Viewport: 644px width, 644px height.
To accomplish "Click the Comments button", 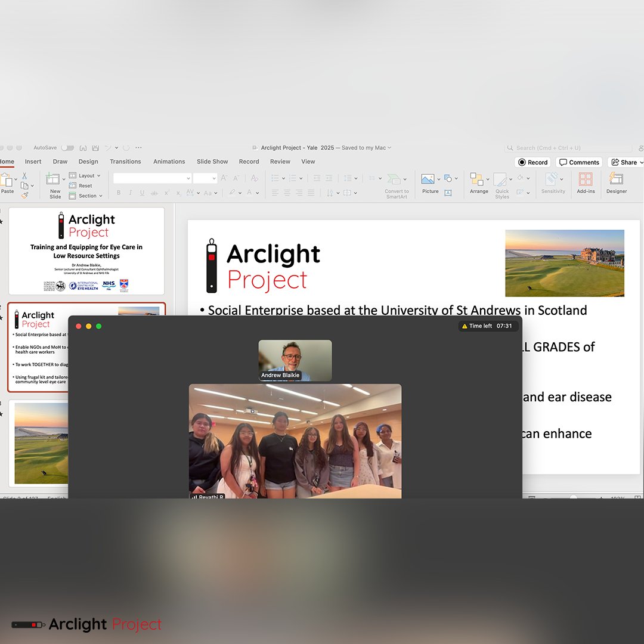I will [x=579, y=162].
